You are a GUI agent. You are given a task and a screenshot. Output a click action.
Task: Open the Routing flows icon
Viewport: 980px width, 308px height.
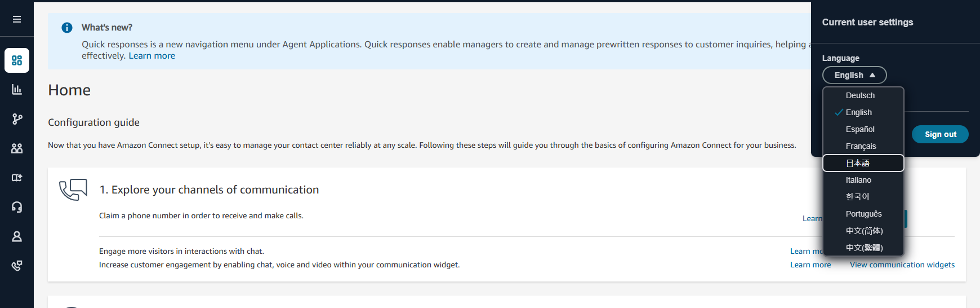pos(17,119)
